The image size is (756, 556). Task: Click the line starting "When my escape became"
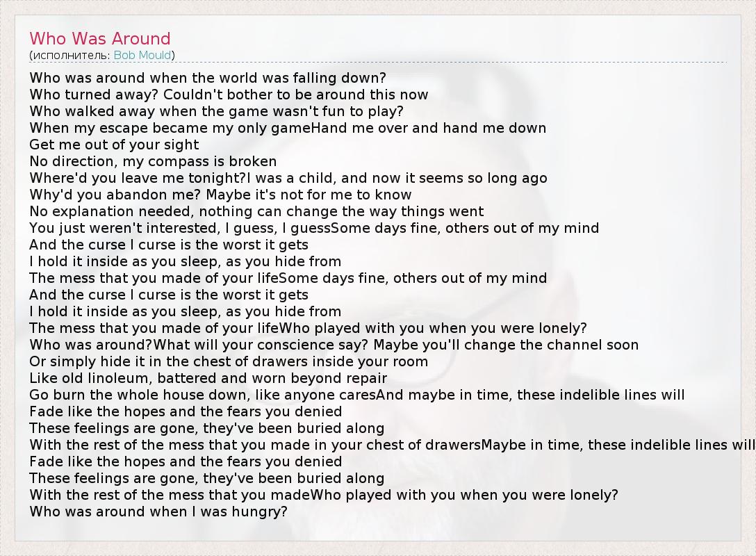coord(288,128)
